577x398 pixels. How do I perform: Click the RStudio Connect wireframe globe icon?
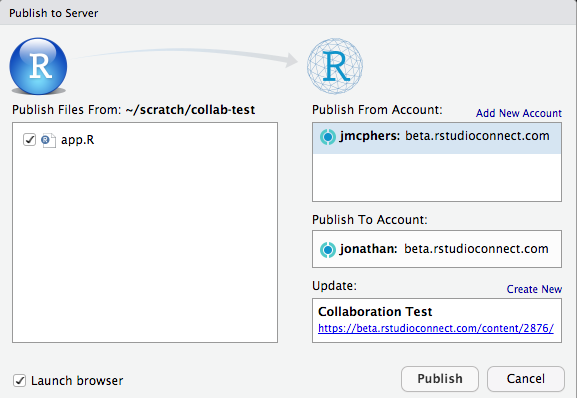(x=335, y=66)
